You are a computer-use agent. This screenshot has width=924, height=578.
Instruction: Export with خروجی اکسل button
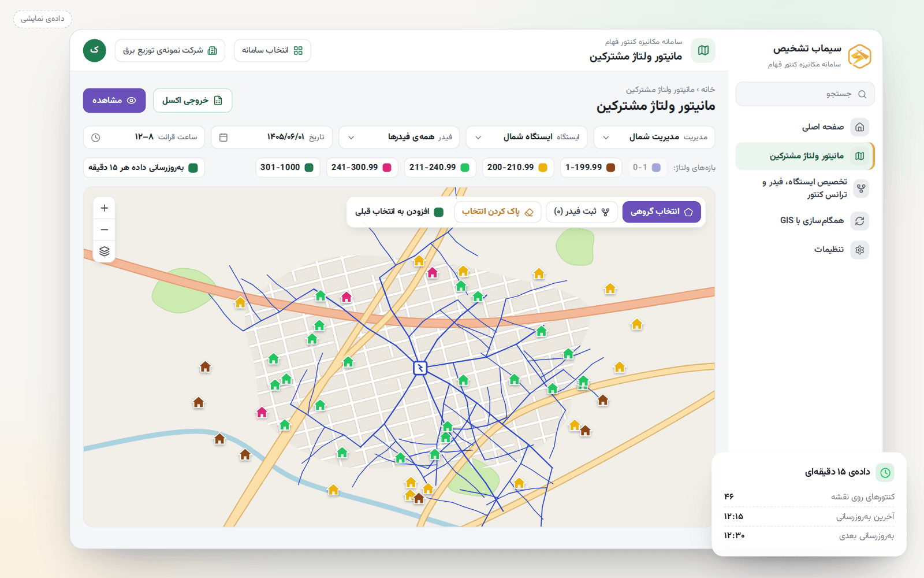(192, 101)
